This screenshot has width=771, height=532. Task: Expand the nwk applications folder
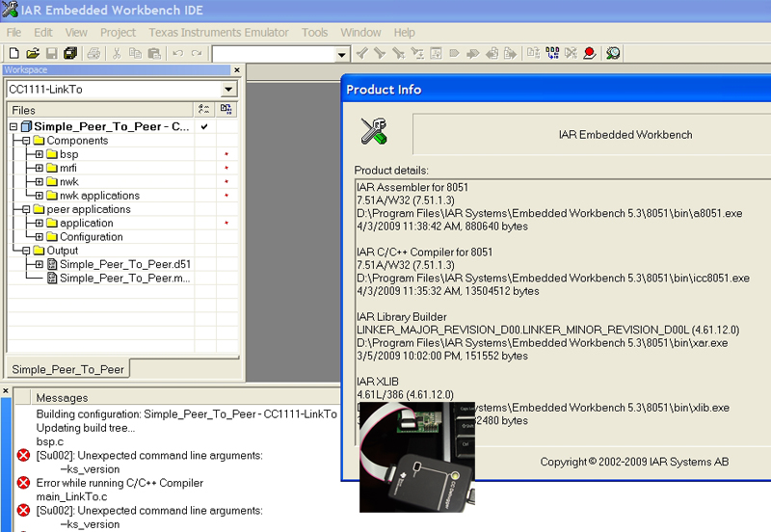coord(40,196)
